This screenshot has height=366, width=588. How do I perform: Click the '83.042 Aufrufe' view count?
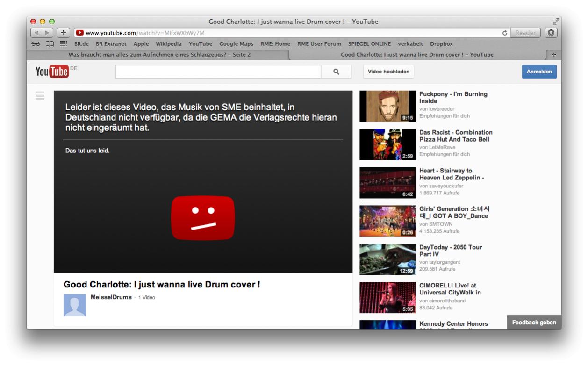point(436,308)
